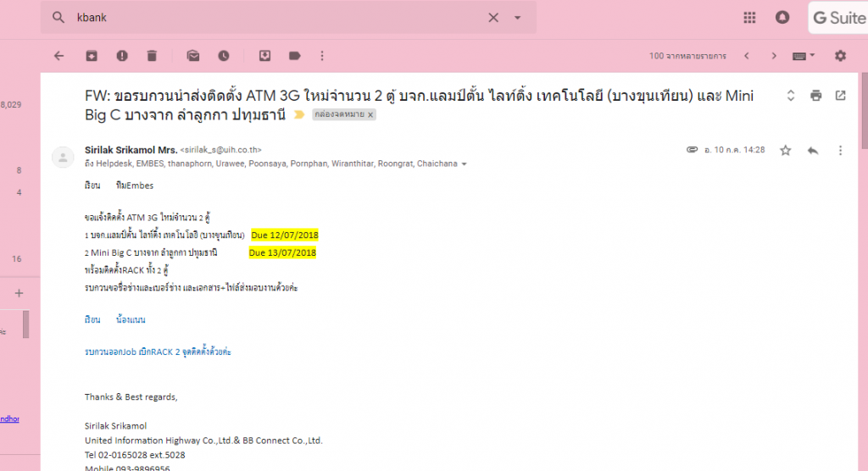Screen dimensions: 868x471
Task: Expand or collapse all messages
Action: coord(791,96)
